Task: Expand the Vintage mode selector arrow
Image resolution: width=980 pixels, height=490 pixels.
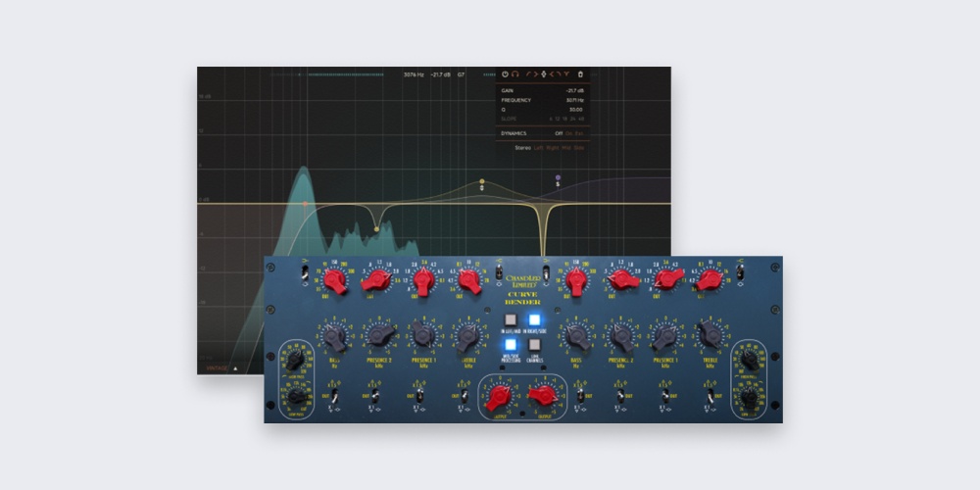Action: tap(234, 368)
